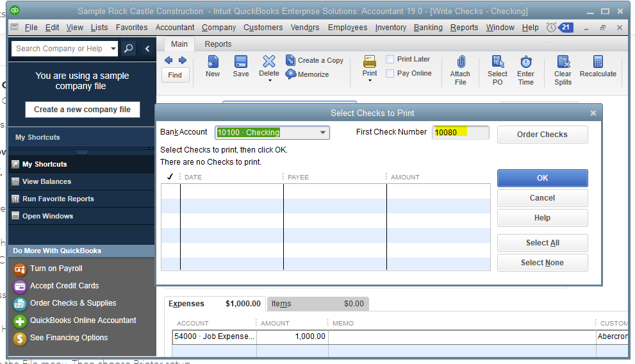
Task: Click OK in Select Checks to Print
Action: [x=542, y=178]
